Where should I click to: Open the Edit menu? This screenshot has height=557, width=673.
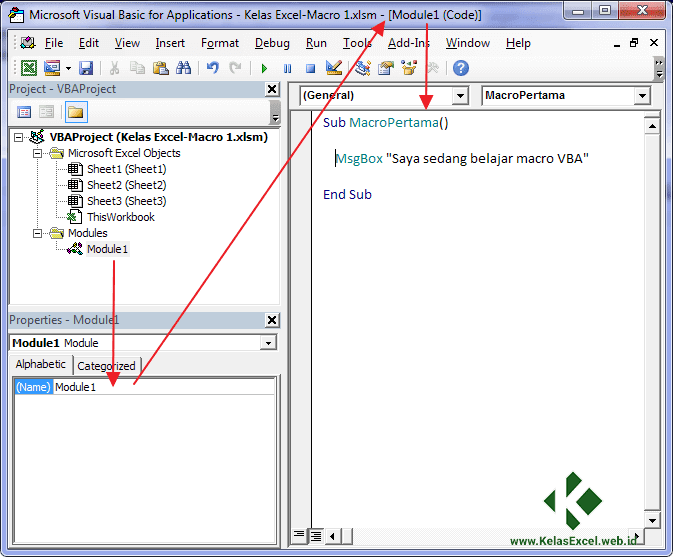[x=89, y=43]
